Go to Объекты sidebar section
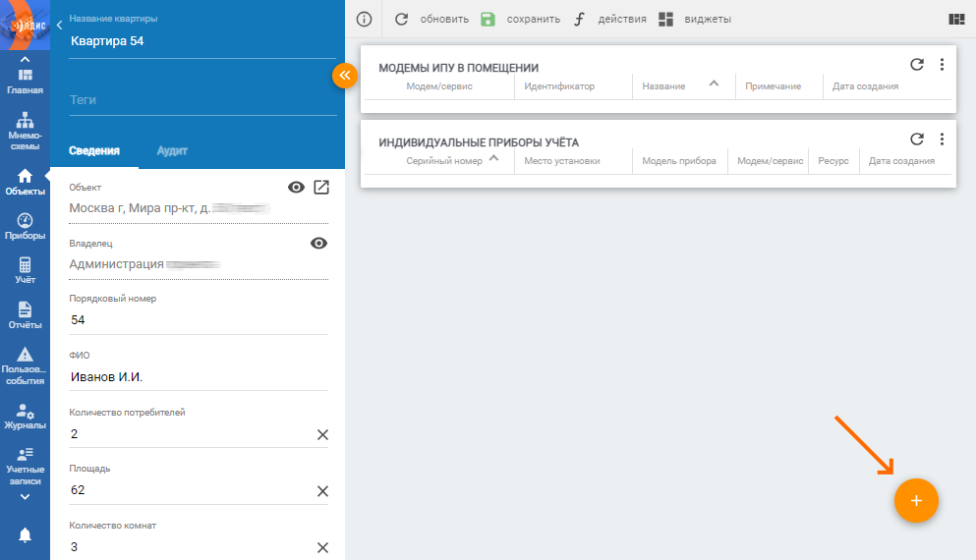This screenshot has height=560, width=976. click(25, 183)
